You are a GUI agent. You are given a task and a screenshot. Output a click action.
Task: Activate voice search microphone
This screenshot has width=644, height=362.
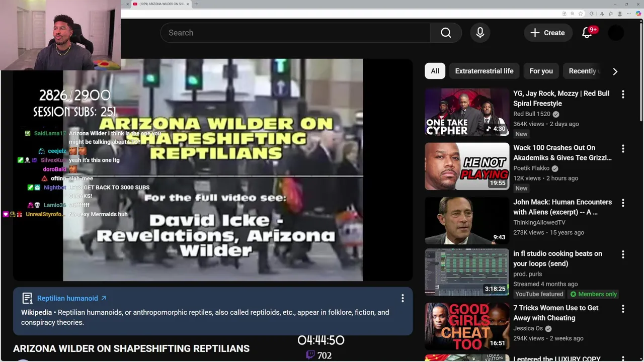pyautogui.click(x=480, y=33)
